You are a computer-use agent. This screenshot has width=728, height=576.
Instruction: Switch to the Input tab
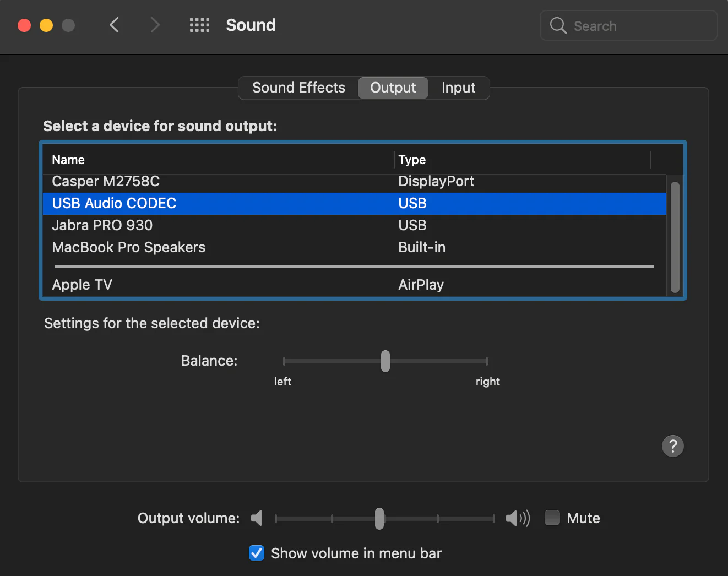pyautogui.click(x=458, y=88)
